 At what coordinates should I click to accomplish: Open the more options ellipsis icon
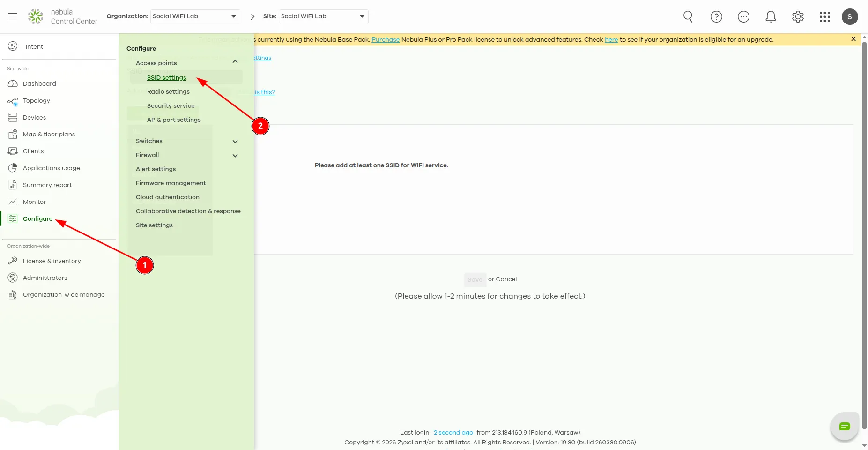(x=743, y=16)
